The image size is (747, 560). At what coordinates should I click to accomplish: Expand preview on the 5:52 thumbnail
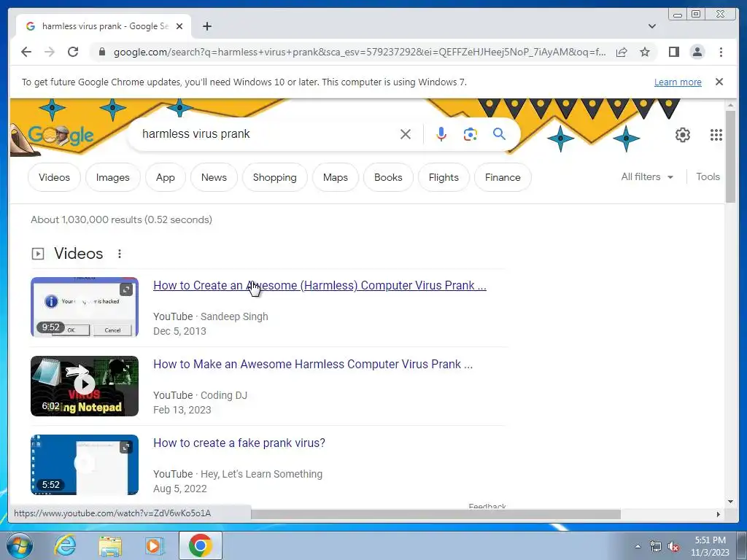[125, 447]
